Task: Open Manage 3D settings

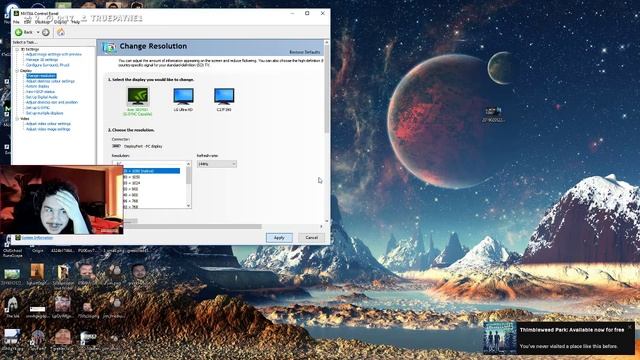Action: pyautogui.click(x=42, y=60)
